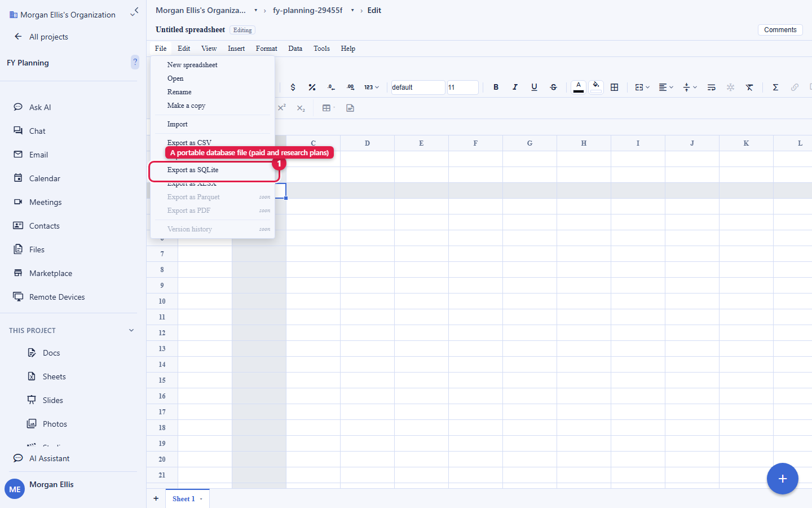812x508 pixels.
Task: Collapse the THIS PROJECT section
Action: [x=131, y=330]
